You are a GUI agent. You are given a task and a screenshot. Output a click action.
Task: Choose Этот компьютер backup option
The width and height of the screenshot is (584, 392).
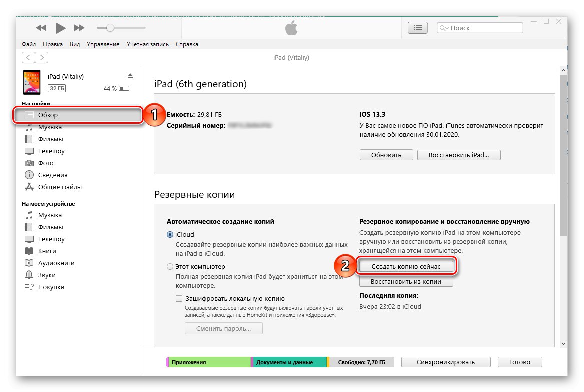click(x=170, y=267)
